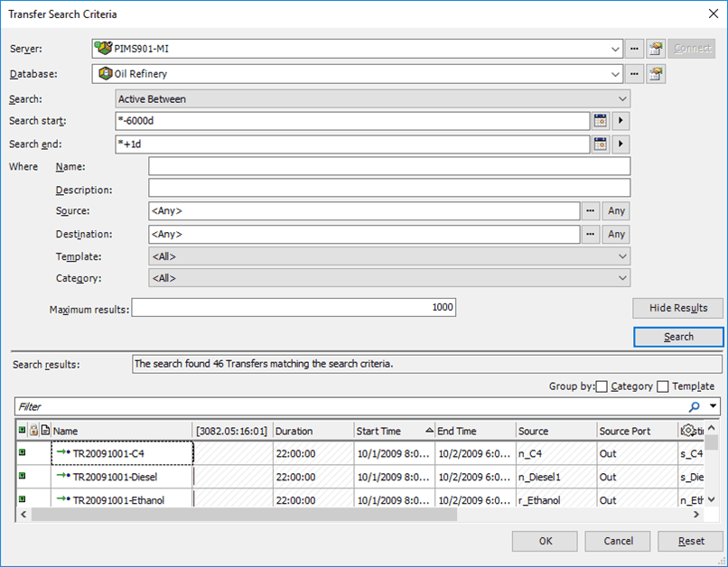
Task: Open the calendar picker for Search start
Action: pyautogui.click(x=600, y=120)
